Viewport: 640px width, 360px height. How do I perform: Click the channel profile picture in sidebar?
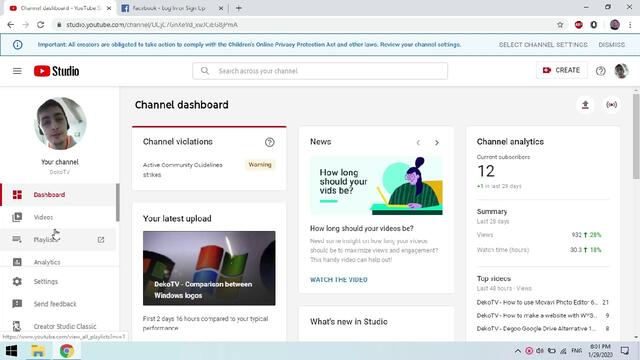pyautogui.click(x=60, y=123)
